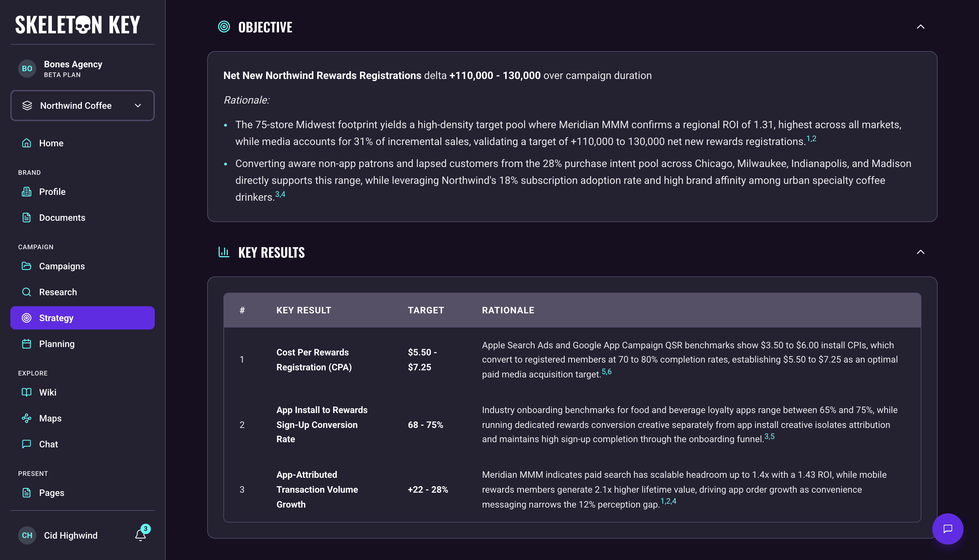Click the BO agency avatar
Screen dimensions: 979x560
pyautogui.click(x=27, y=69)
